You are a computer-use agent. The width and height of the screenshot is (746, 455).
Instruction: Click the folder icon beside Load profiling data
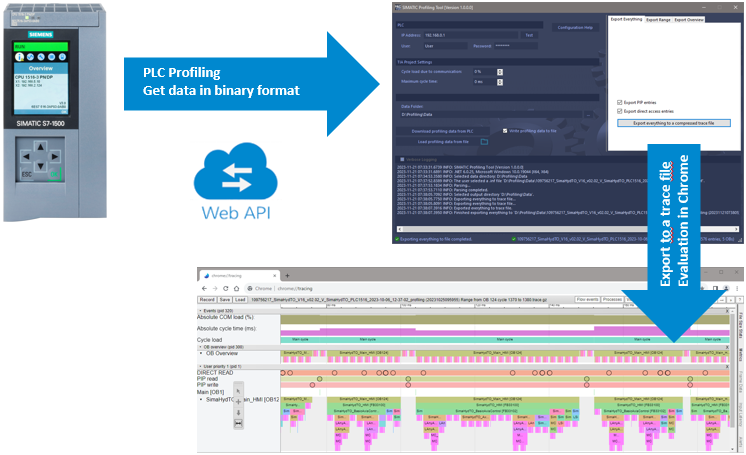[x=484, y=142]
